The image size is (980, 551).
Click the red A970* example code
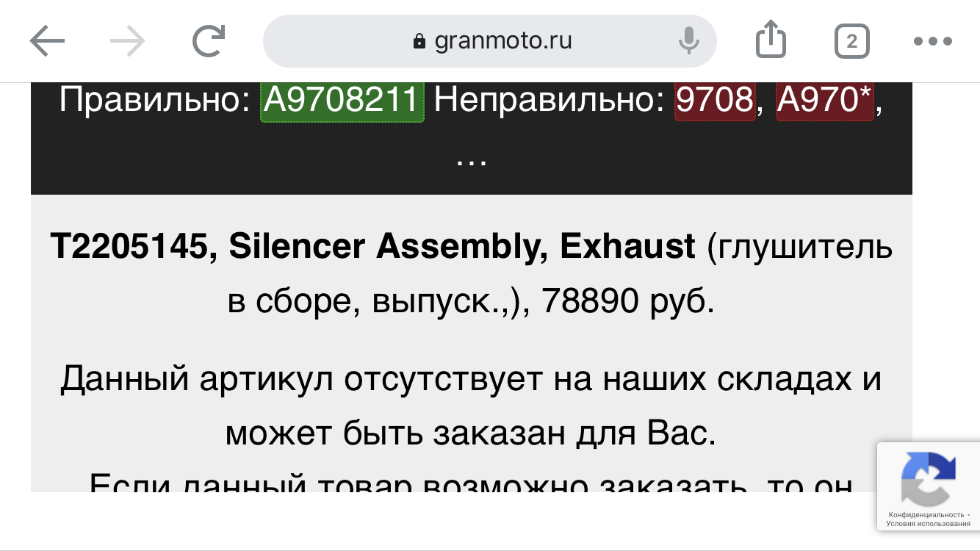825,101
